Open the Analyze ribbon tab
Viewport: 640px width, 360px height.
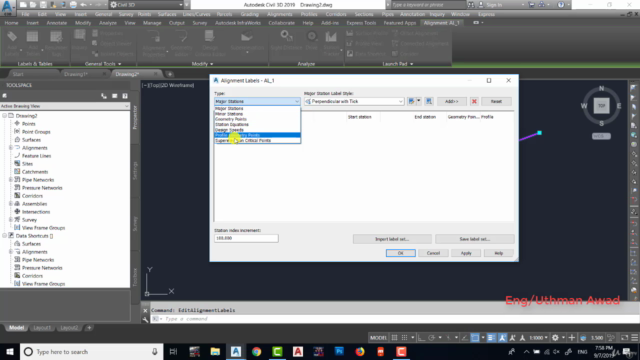pos(108,23)
